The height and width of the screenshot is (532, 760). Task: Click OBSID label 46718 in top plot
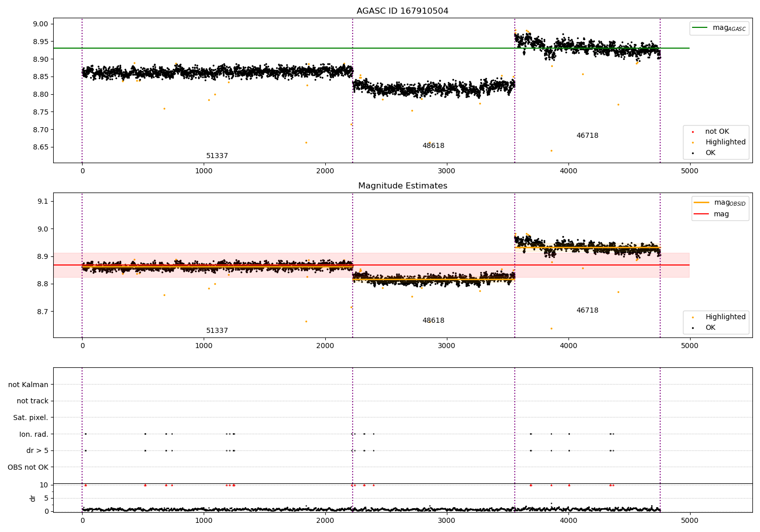(587, 136)
